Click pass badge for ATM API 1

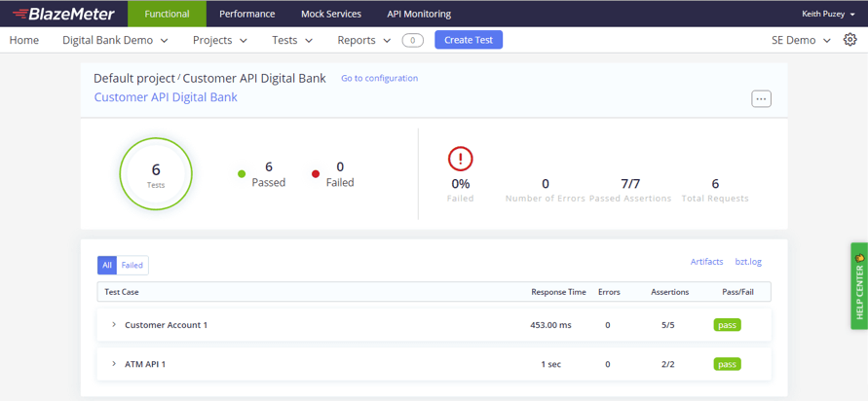(727, 364)
